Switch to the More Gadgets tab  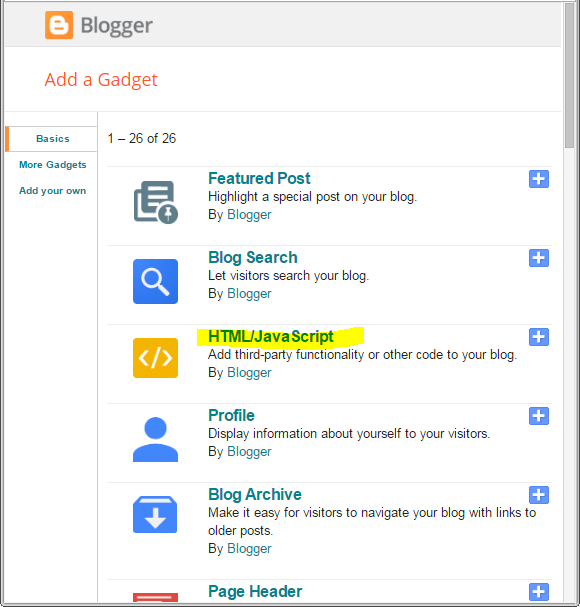point(53,165)
